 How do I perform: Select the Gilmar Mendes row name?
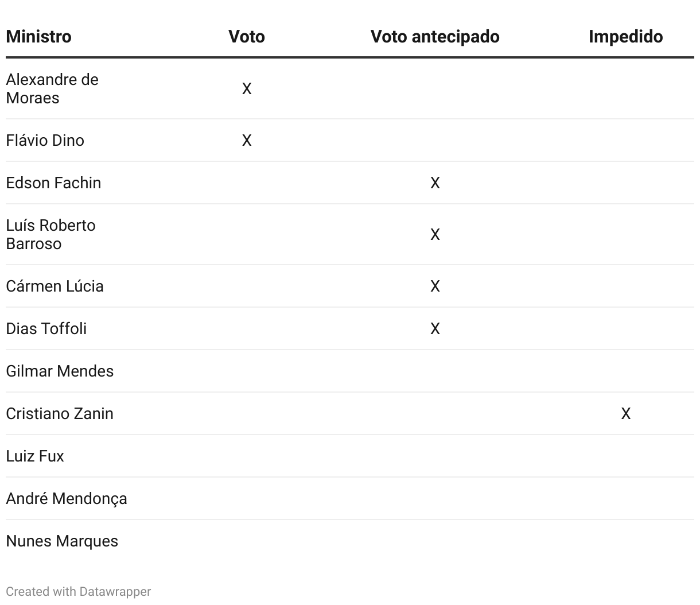click(60, 371)
